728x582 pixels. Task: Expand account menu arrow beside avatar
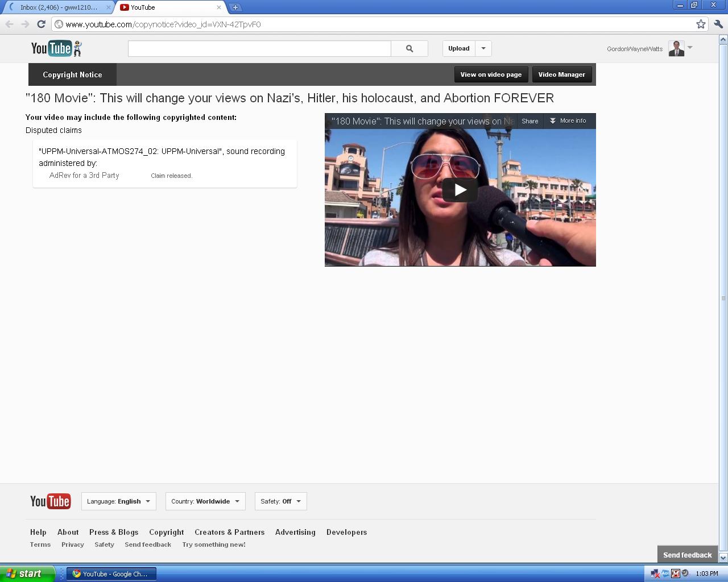(x=690, y=47)
